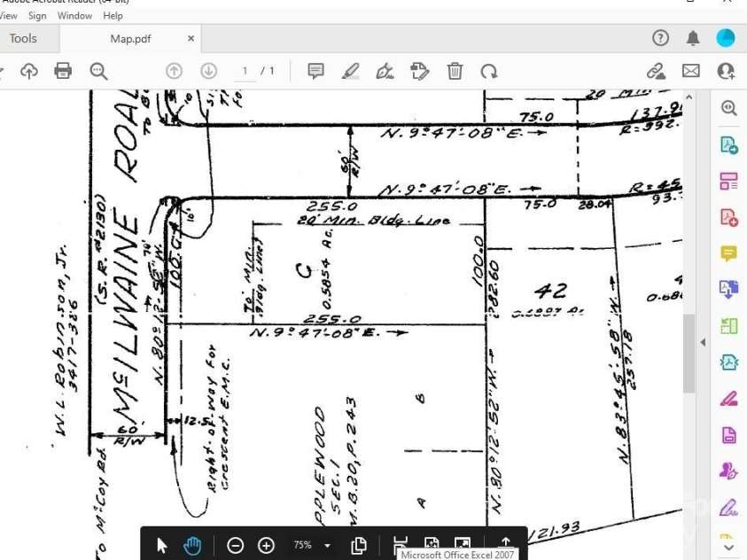Click the Print icon in toolbar
Screen dimensions: 747x560
pyautogui.click(x=63, y=71)
